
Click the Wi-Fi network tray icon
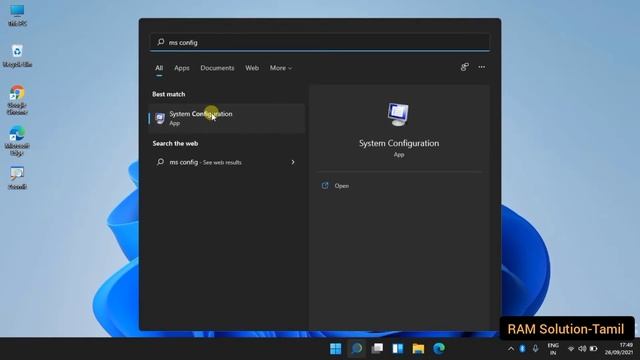coord(571,349)
